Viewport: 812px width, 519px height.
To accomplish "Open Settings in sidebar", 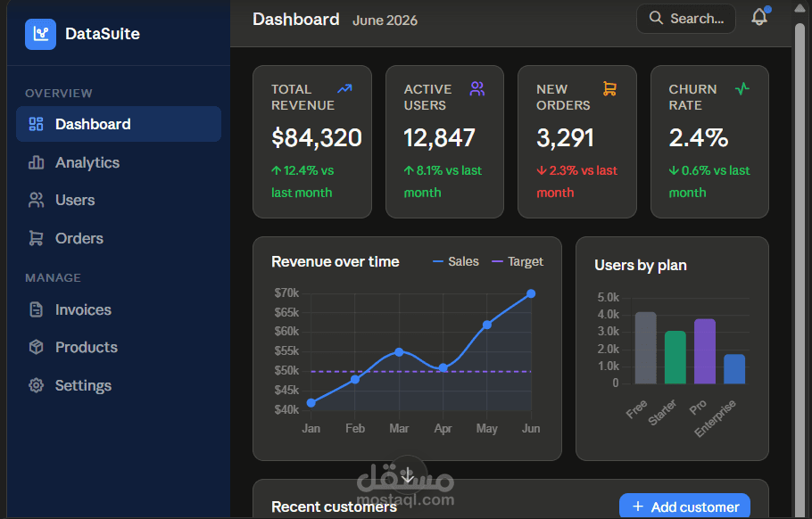I will (x=119, y=385).
